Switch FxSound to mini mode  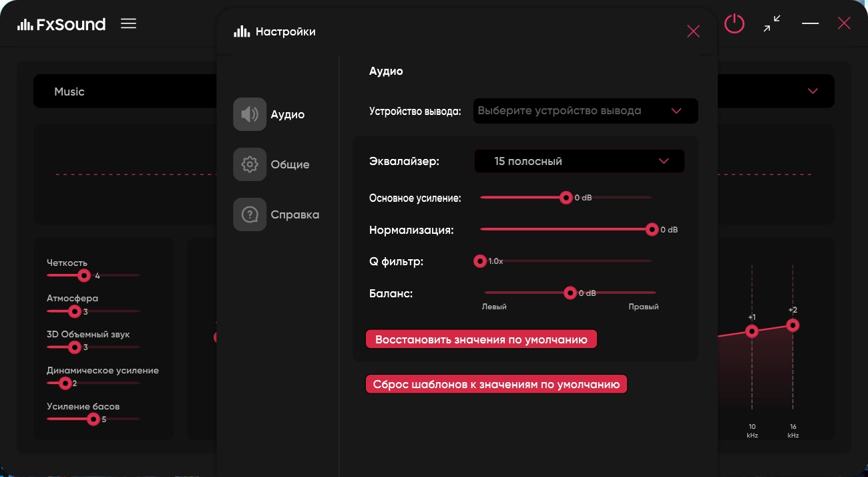[773, 24]
